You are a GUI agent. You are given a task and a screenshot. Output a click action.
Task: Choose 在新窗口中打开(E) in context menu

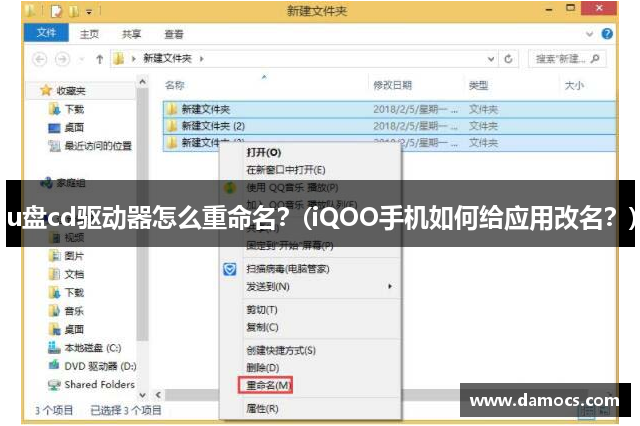point(285,170)
